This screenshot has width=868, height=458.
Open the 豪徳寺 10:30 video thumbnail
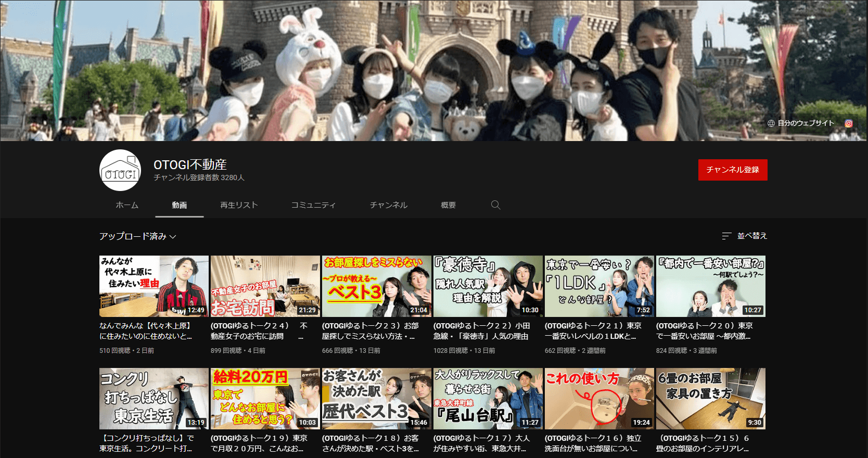[488, 286]
